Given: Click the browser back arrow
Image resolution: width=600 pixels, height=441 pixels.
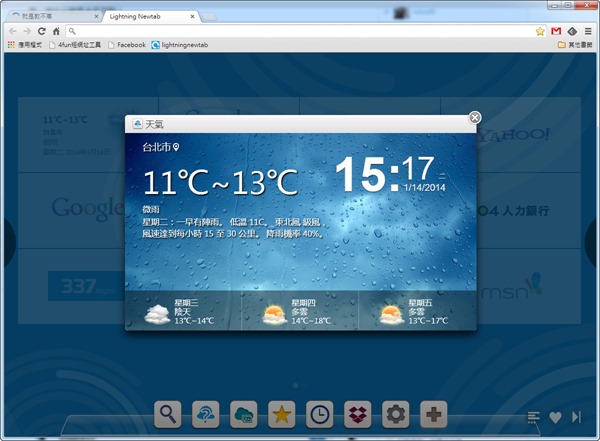Looking at the screenshot, I should click(x=13, y=31).
